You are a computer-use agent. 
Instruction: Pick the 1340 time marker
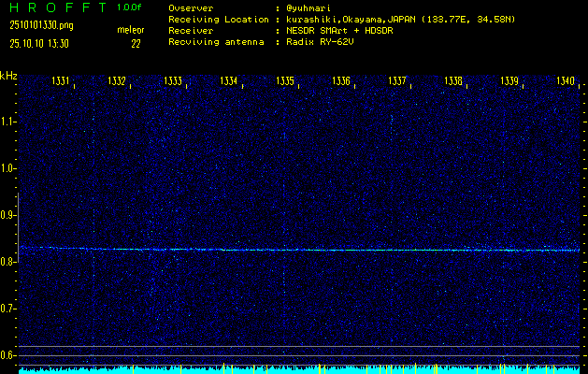click(566, 82)
